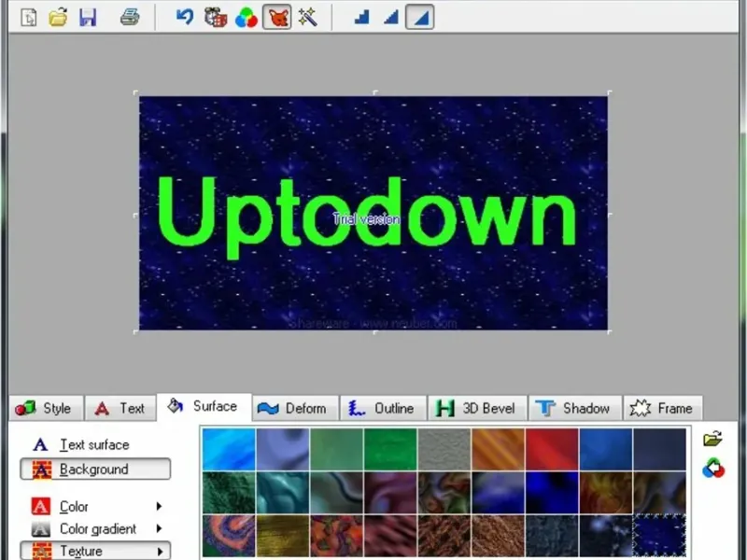The image size is (747, 560).
Task: Expand the arrow next to Color gradient
Action: point(159,528)
